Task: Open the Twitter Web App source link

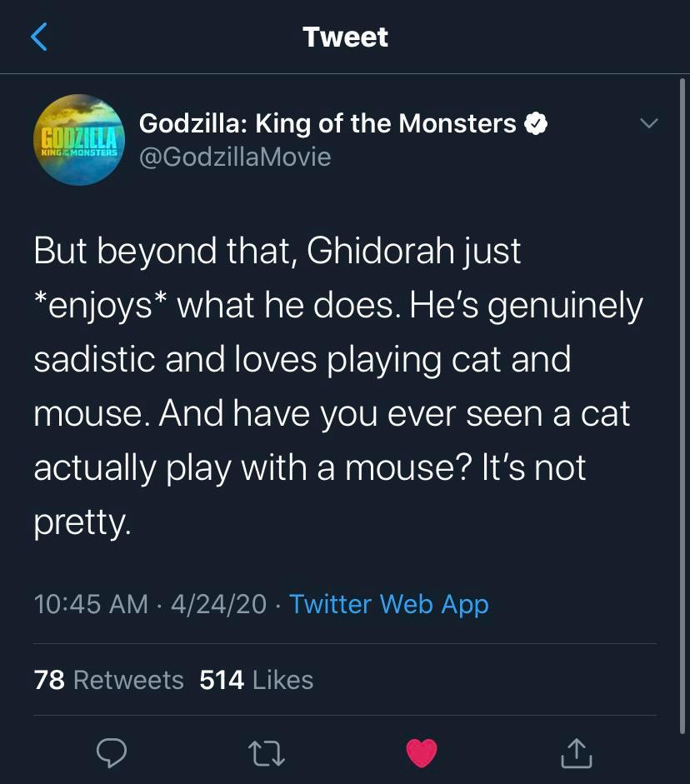Action: click(388, 604)
